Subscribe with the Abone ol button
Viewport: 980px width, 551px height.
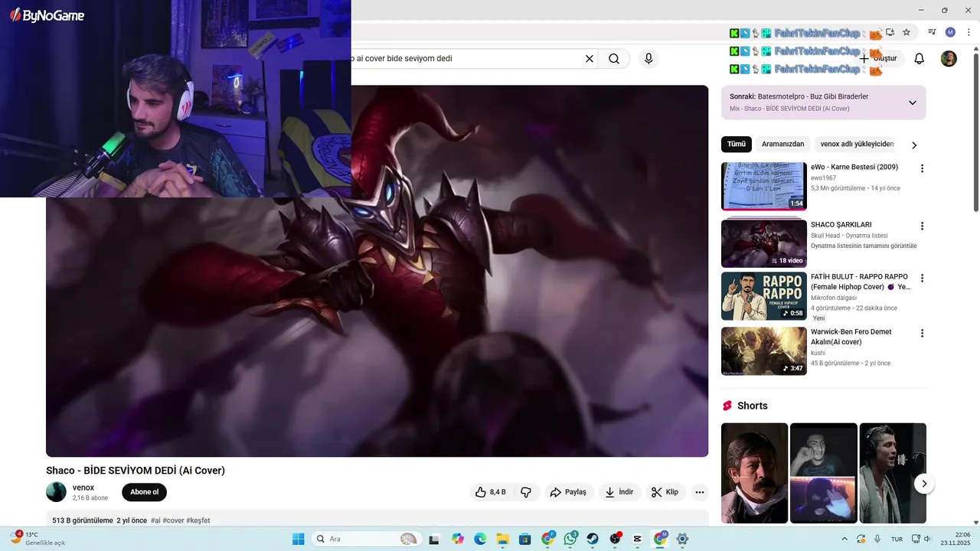(144, 492)
